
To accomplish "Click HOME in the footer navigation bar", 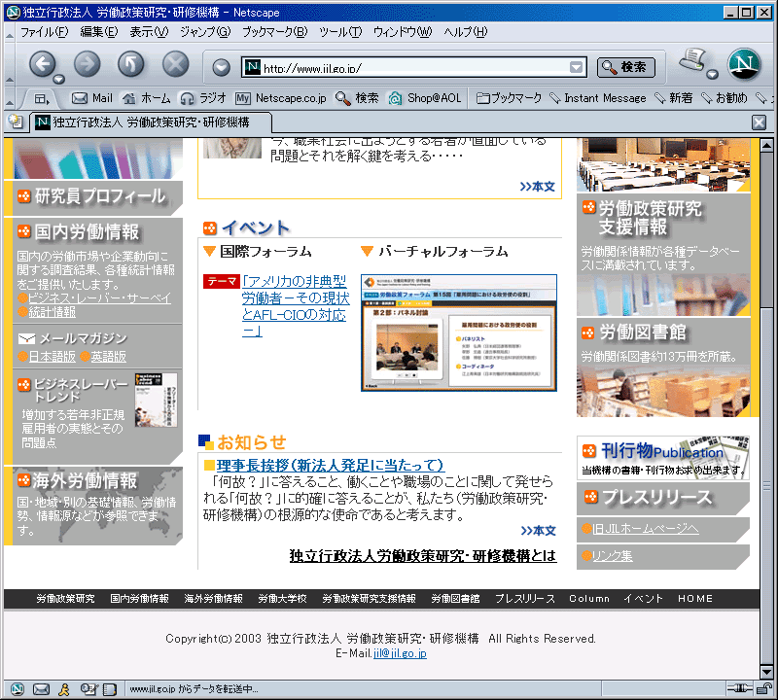I will [695, 599].
